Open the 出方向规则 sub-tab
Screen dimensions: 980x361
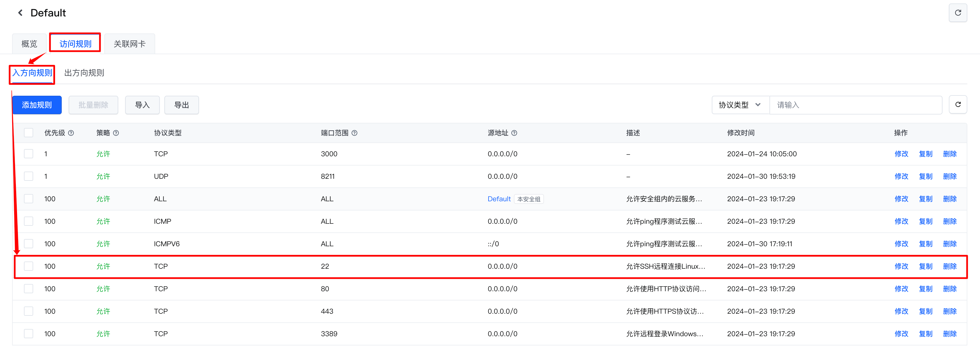tap(84, 73)
